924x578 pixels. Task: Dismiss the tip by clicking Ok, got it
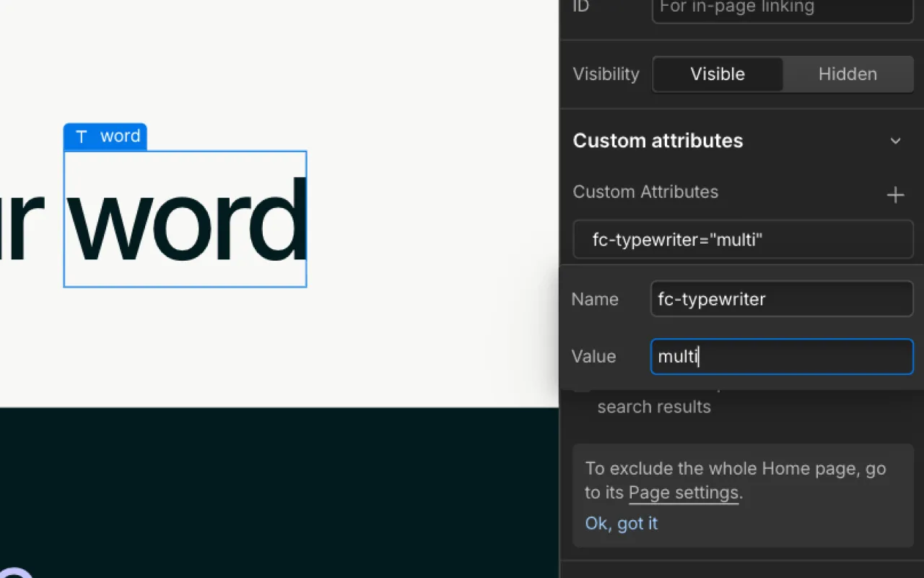[621, 523]
